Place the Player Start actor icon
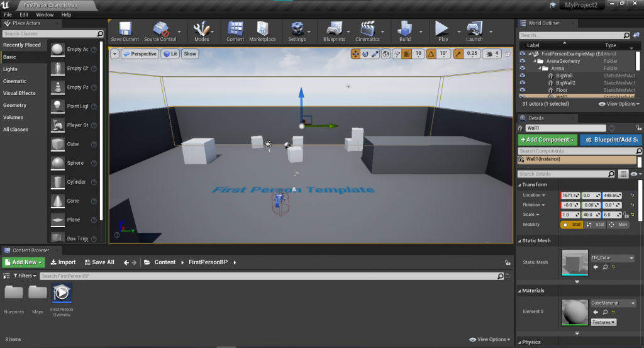This screenshot has height=348, width=644. [x=57, y=125]
